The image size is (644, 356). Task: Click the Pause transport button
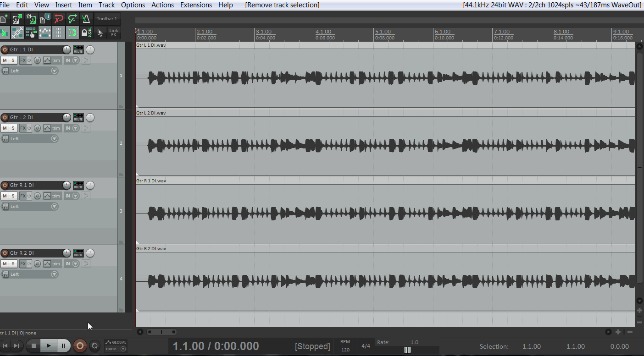coord(63,346)
